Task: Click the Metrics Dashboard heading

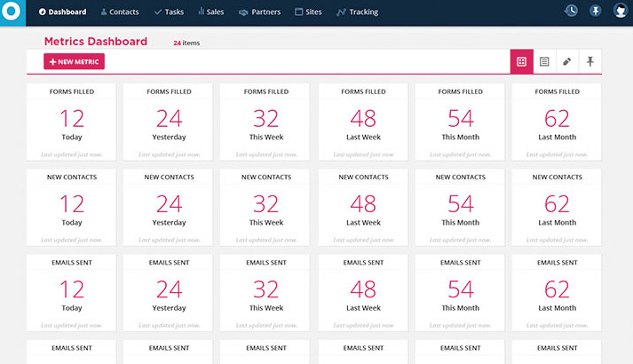Action: click(x=96, y=41)
